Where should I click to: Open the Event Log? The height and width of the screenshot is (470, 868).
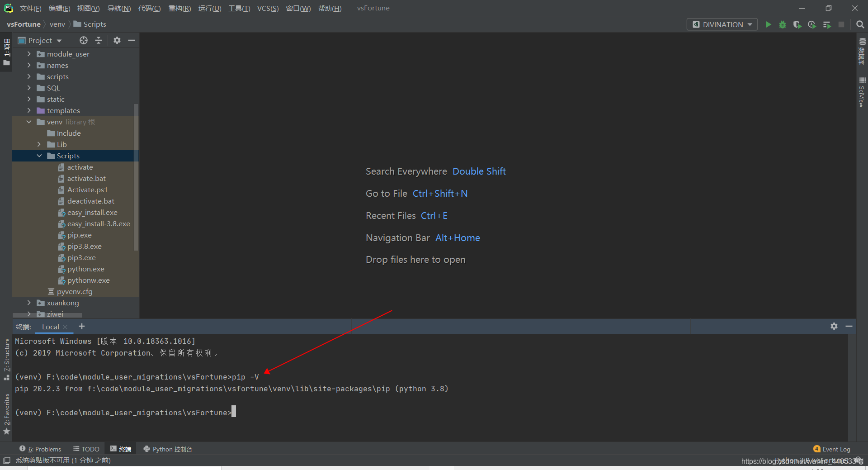coord(831,449)
